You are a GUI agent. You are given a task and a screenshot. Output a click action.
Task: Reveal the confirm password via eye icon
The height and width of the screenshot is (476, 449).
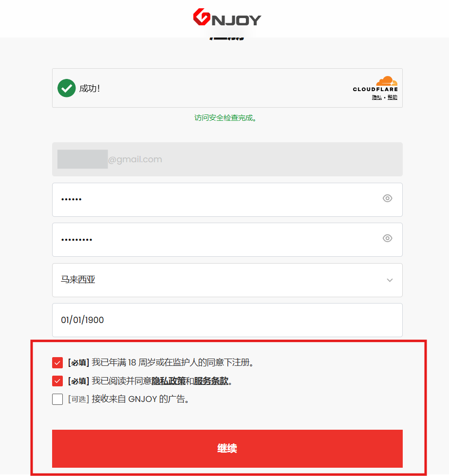pyautogui.click(x=388, y=238)
